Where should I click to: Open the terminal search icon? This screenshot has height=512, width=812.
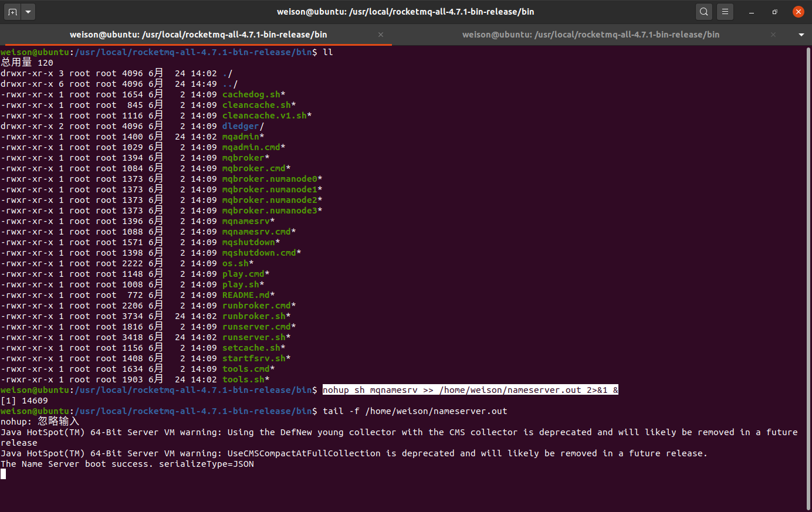(704, 12)
